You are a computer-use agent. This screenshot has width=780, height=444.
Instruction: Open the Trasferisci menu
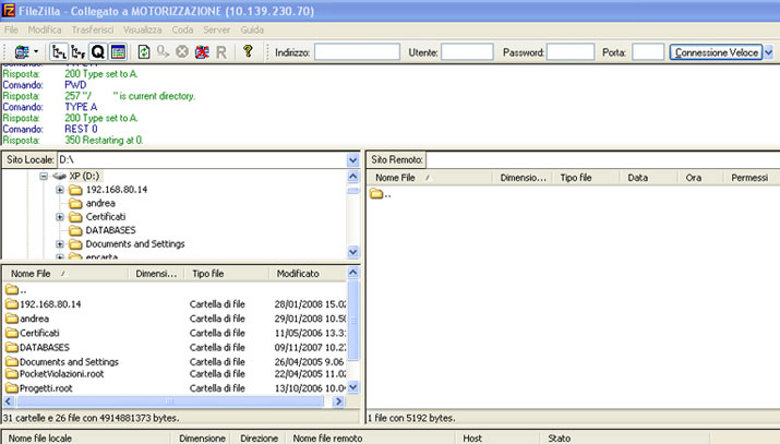point(93,30)
